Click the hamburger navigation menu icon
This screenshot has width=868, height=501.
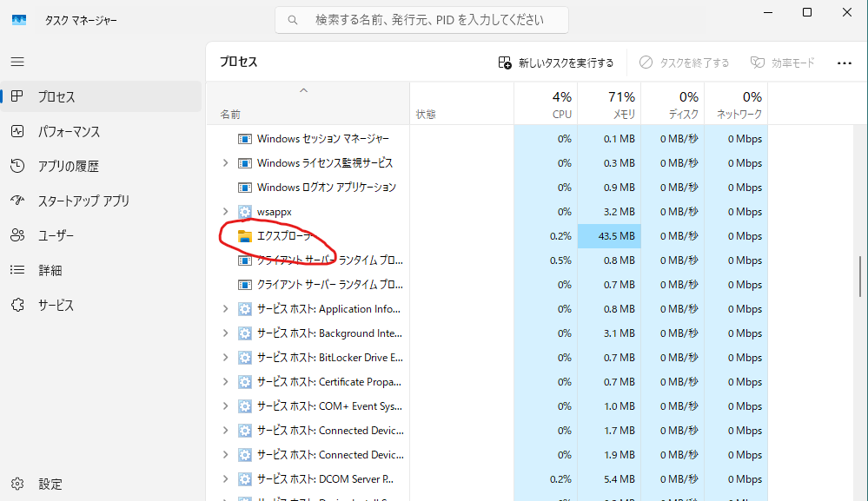coord(17,62)
